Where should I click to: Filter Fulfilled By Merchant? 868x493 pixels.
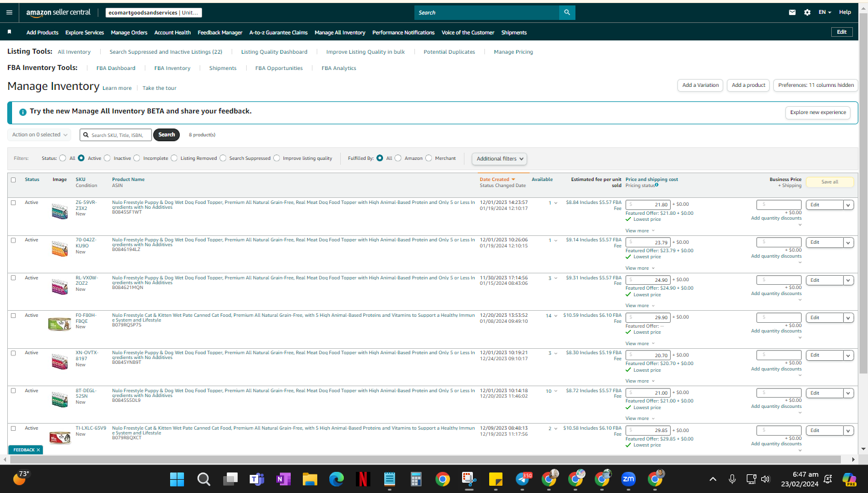[429, 158]
